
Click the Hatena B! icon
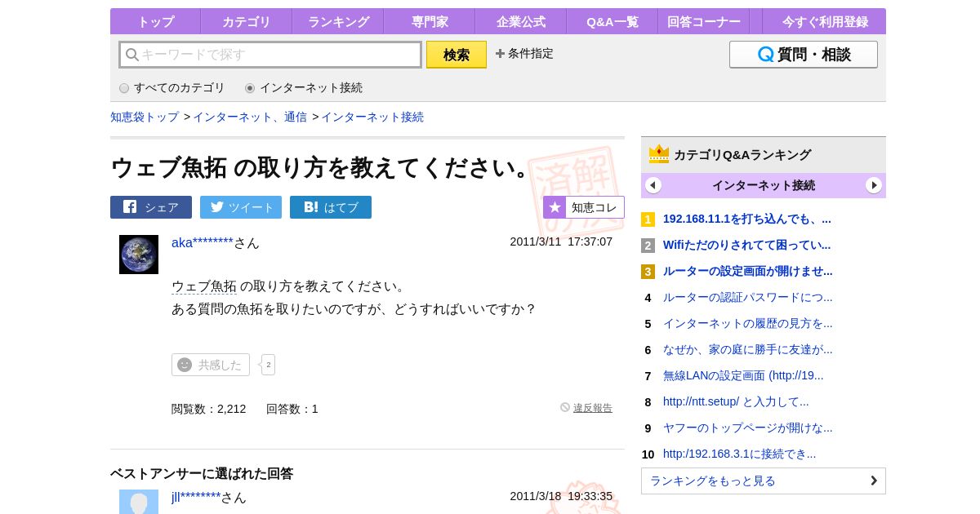point(311,207)
